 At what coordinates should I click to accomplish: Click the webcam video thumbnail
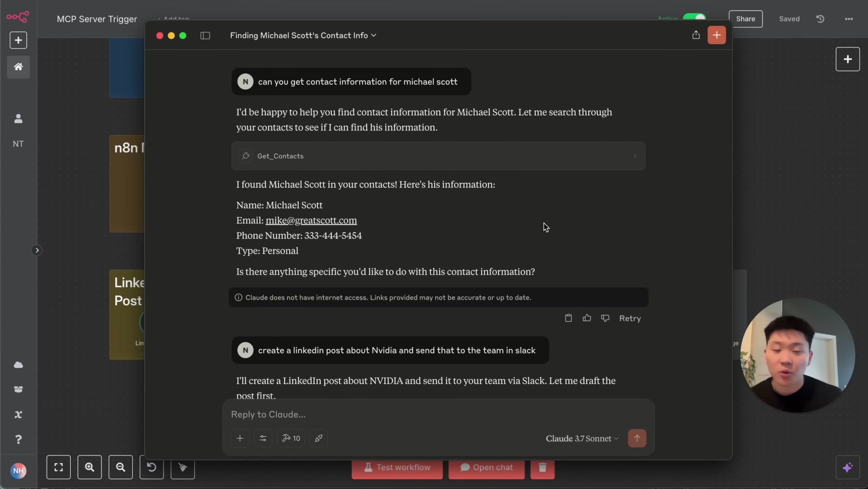tap(797, 355)
